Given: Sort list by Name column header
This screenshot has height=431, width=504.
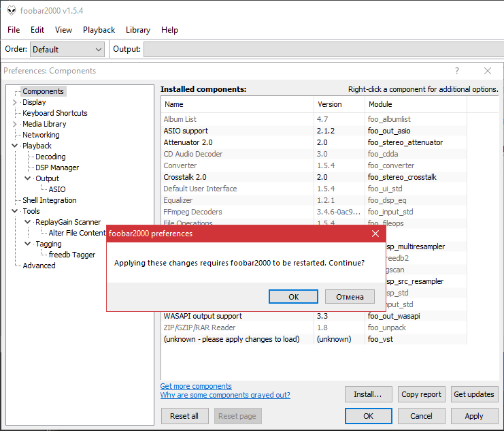Looking at the screenshot, I should [x=237, y=104].
